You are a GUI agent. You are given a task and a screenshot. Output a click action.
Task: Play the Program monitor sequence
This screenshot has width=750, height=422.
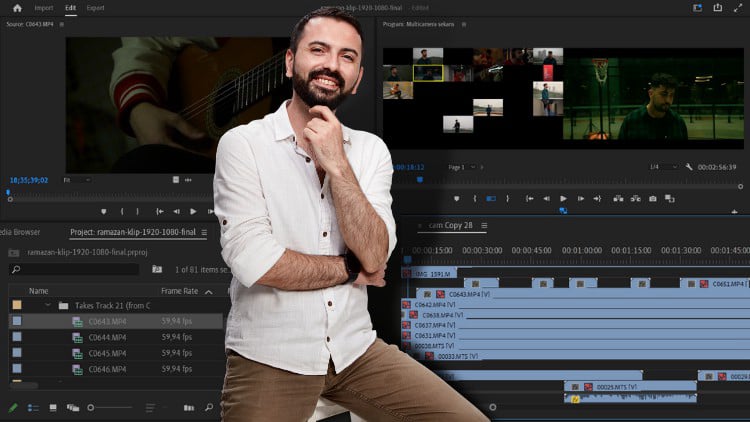(563, 199)
